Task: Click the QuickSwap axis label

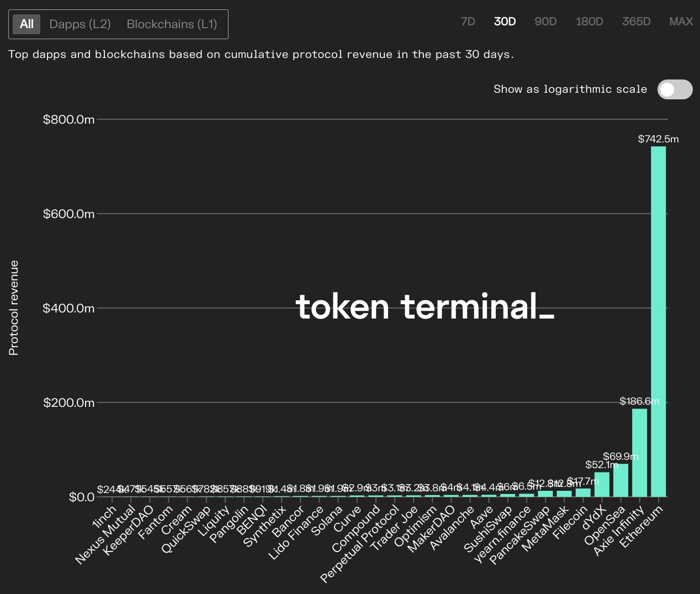Action: pos(186,529)
